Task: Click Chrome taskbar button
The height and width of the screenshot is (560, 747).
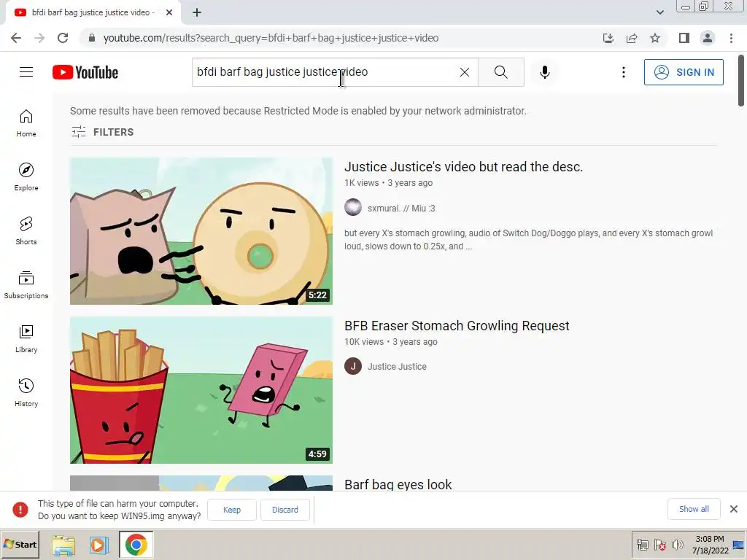Action: click(136, 545)
